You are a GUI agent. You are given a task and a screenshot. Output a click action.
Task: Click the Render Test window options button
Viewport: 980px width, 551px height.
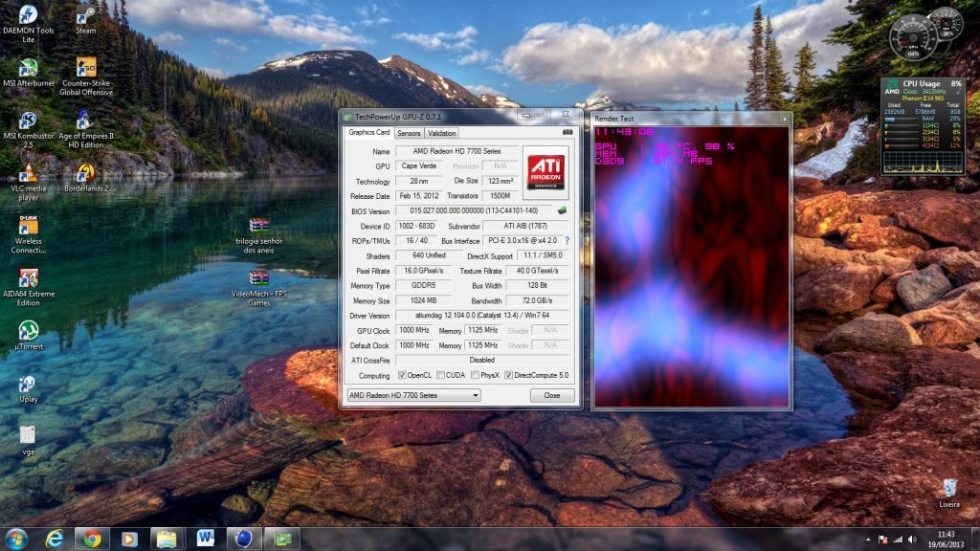click(785, 119)
